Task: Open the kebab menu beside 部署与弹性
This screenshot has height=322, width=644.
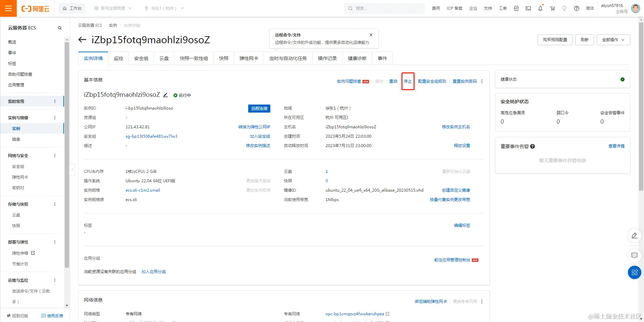Action: (x=55, y=242)
